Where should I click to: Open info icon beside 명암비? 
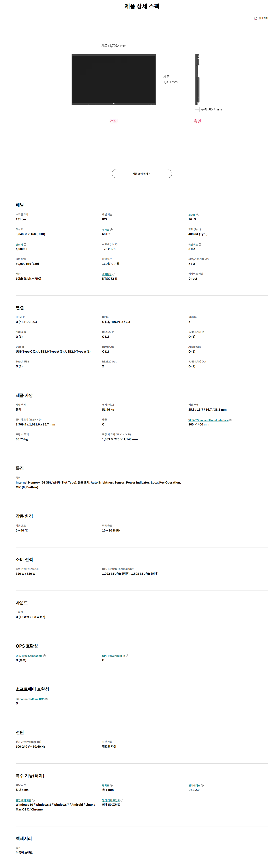click(25, 245)
